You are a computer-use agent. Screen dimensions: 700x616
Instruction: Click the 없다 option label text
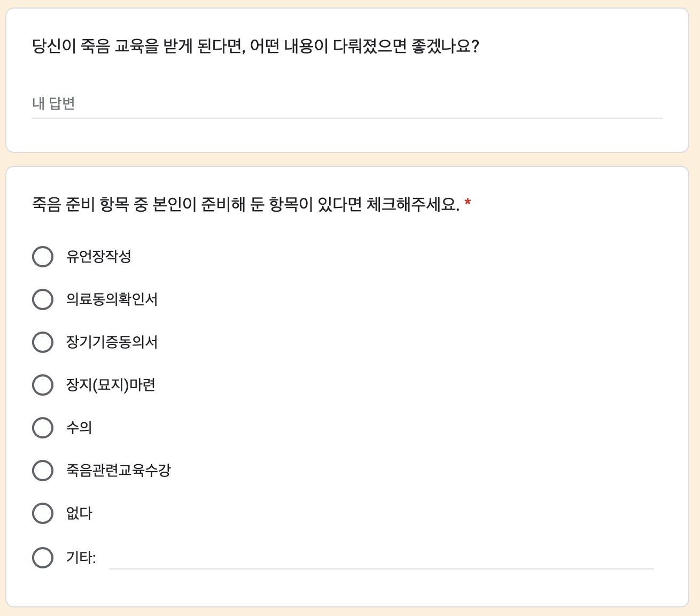(x=79, y=513)
